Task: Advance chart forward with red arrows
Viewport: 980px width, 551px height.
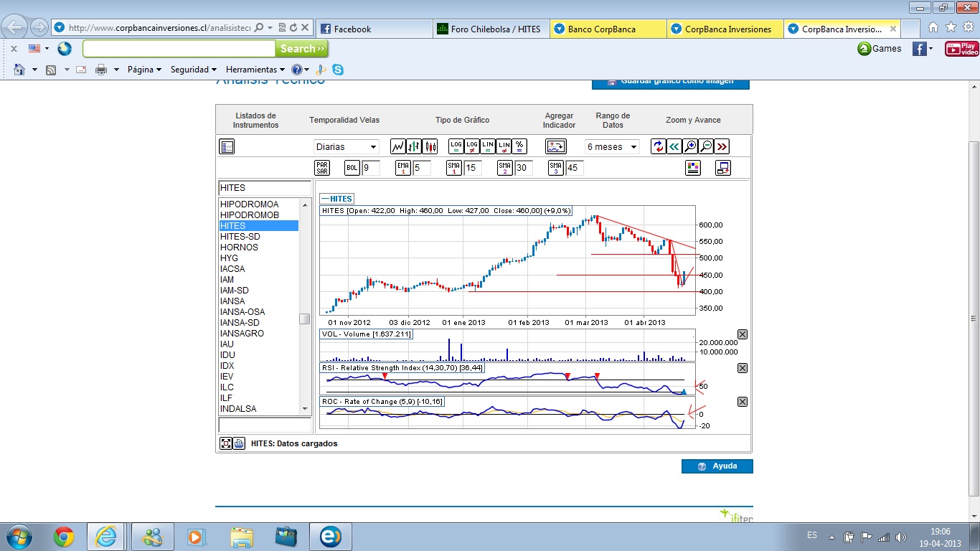Action: point(722,146)
